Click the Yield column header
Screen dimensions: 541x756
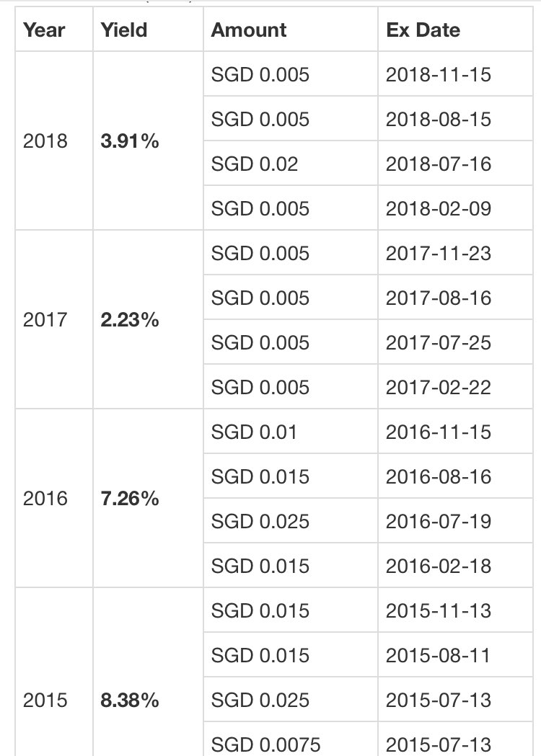click(x=124, y=30)
